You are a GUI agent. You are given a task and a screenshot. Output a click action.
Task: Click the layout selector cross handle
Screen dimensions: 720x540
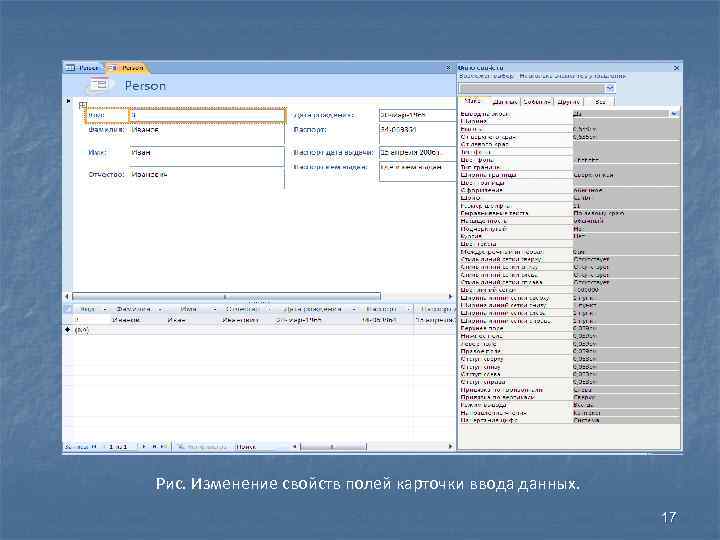83,105
